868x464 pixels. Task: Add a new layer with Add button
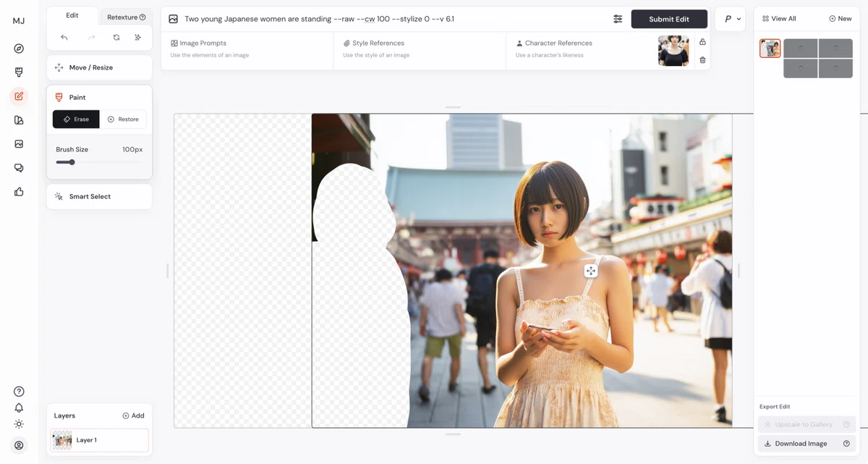(133, 416)
